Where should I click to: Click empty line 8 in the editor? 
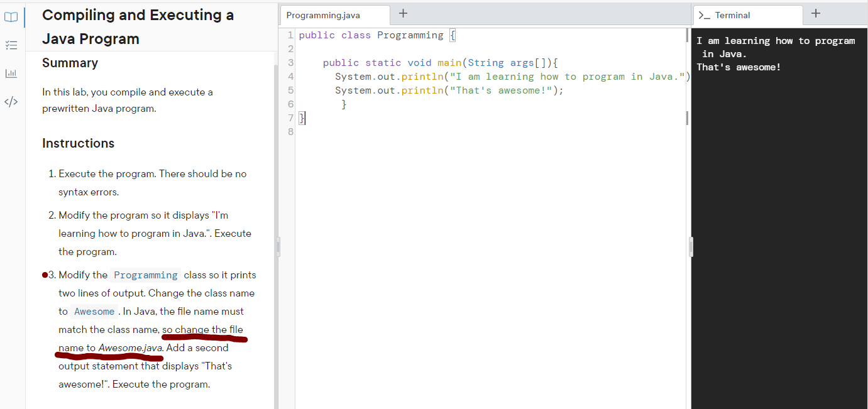[490, 132]
